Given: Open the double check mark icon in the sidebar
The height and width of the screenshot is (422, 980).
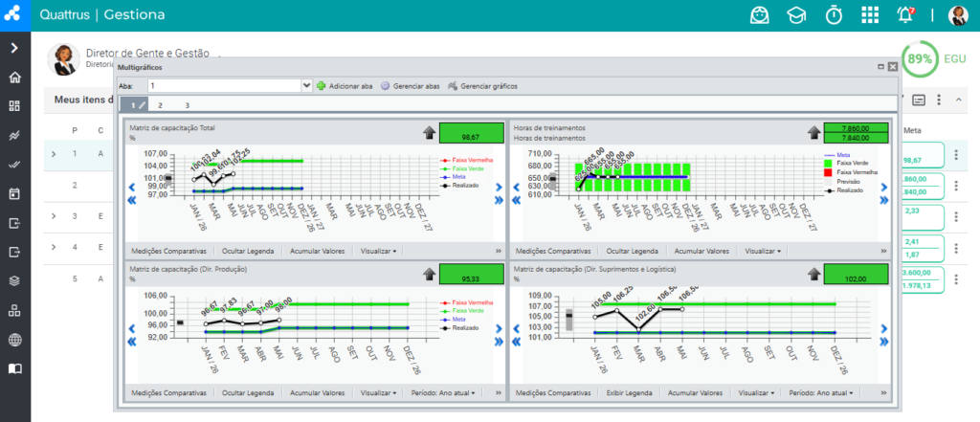Looking at the screenshot, I should (15, 165).
